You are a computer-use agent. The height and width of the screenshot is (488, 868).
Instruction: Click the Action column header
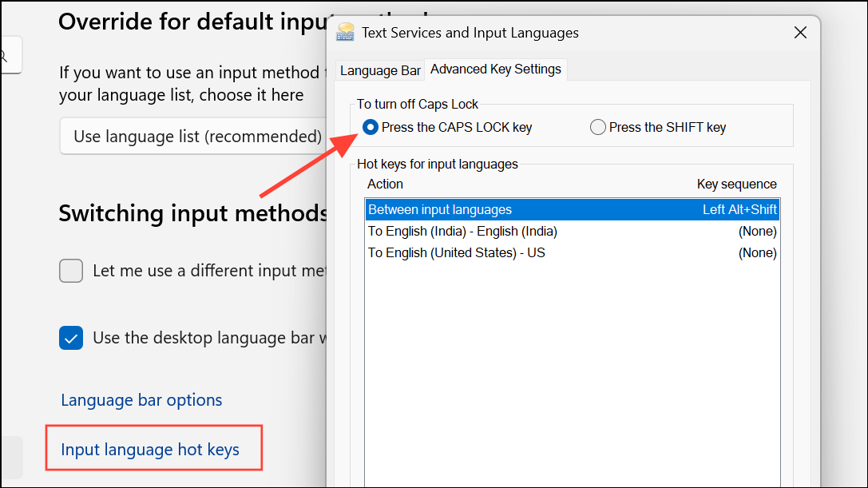coord(385,184)
